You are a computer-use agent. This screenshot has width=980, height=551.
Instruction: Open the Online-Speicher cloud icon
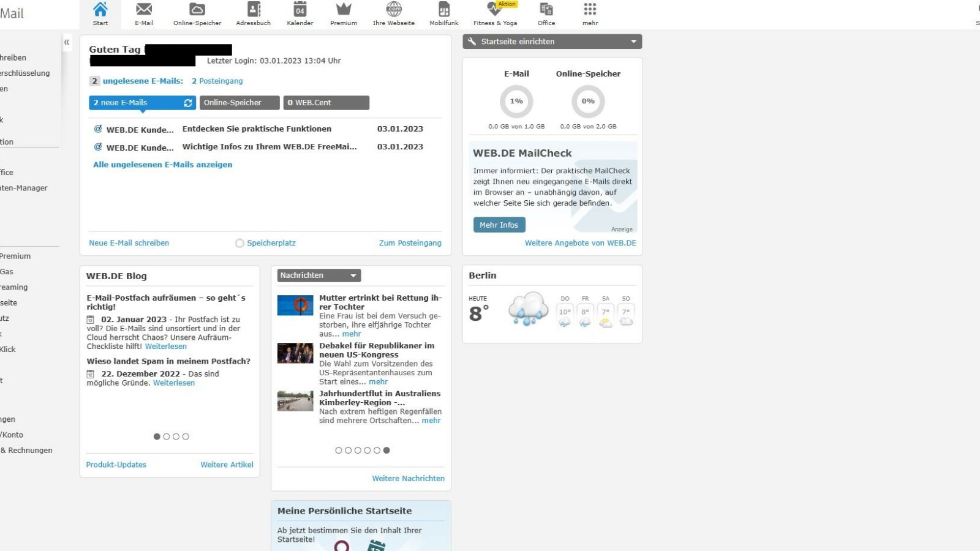pyautogui.click(x=196, y=12)
